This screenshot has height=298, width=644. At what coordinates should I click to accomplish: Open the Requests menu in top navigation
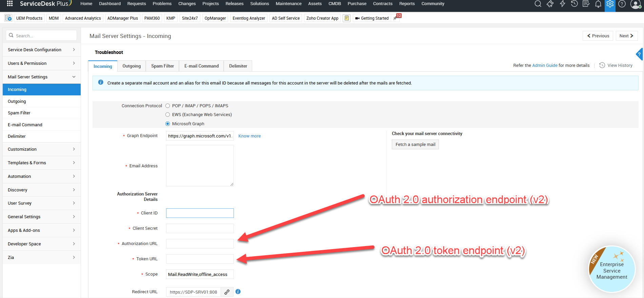click(x=136, y=4)
